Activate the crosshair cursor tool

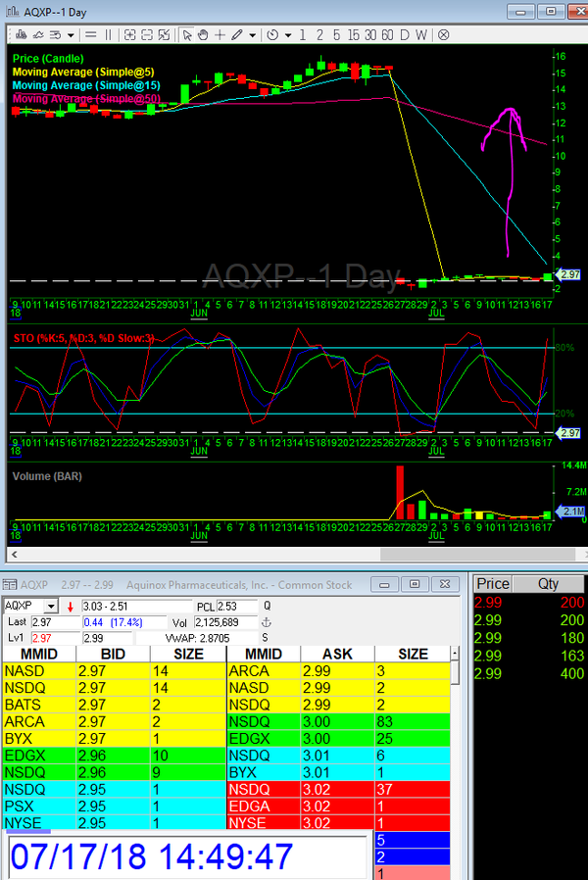pos(220,34)
